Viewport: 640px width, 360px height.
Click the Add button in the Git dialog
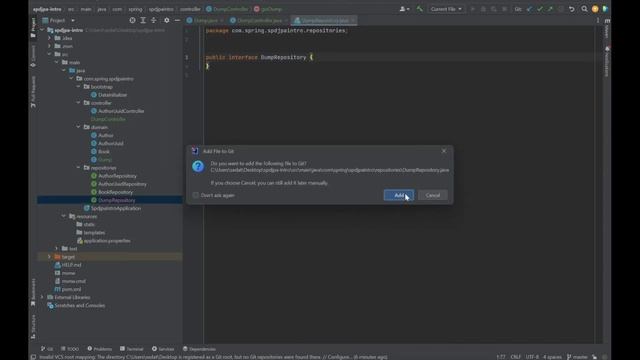click(x=398, y=195)
